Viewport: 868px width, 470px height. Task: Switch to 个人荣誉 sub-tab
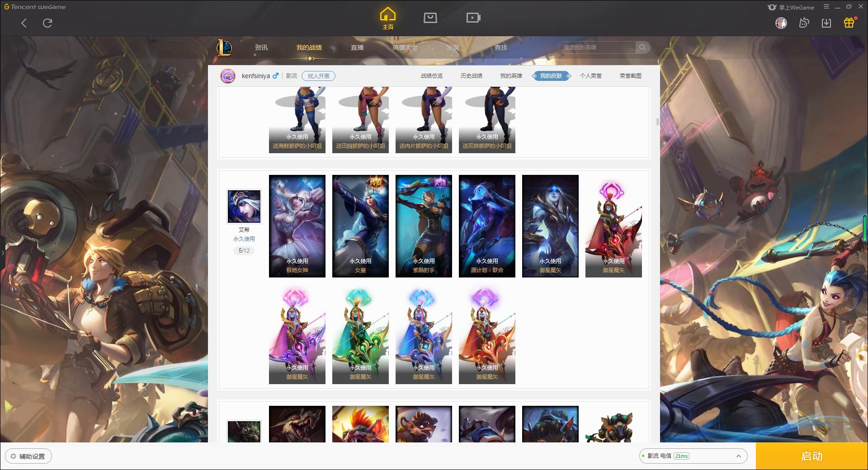(591, 76)
